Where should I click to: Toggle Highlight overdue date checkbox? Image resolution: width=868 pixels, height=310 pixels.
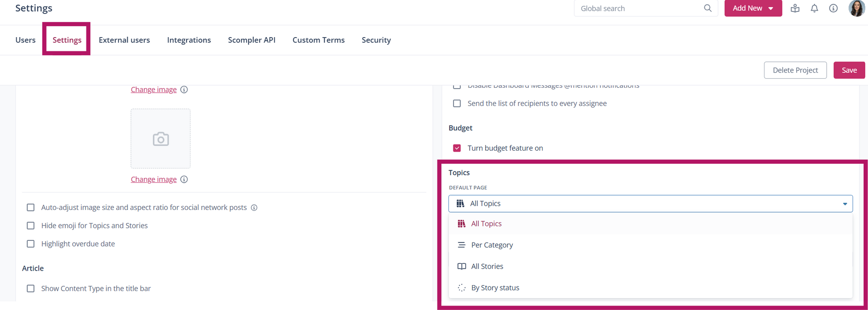coord(31,244)
